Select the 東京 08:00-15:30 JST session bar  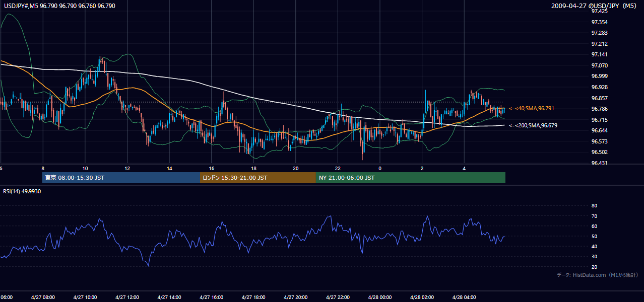coord(121,178)
